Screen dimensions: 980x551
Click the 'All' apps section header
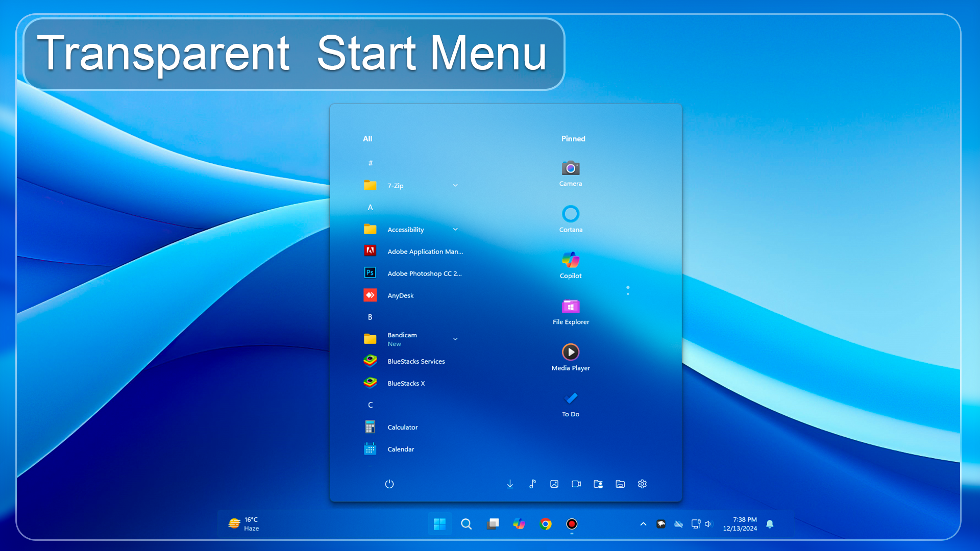coord(367,138)
